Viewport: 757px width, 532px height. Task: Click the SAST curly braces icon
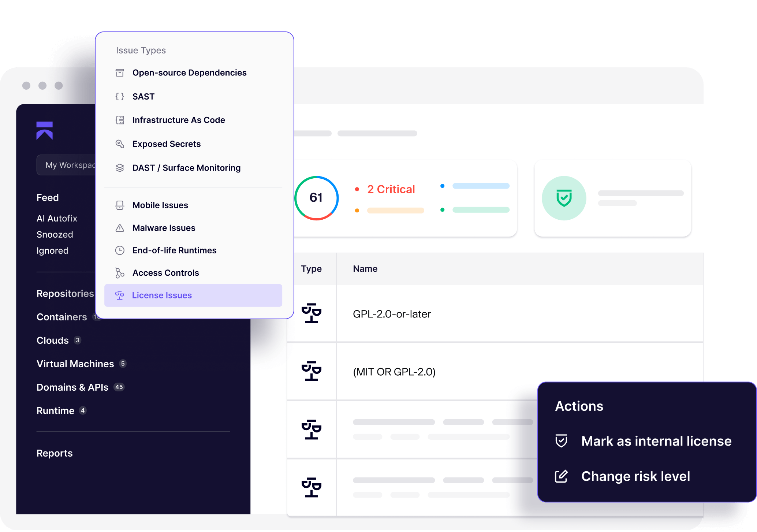[x=120, y=97]
